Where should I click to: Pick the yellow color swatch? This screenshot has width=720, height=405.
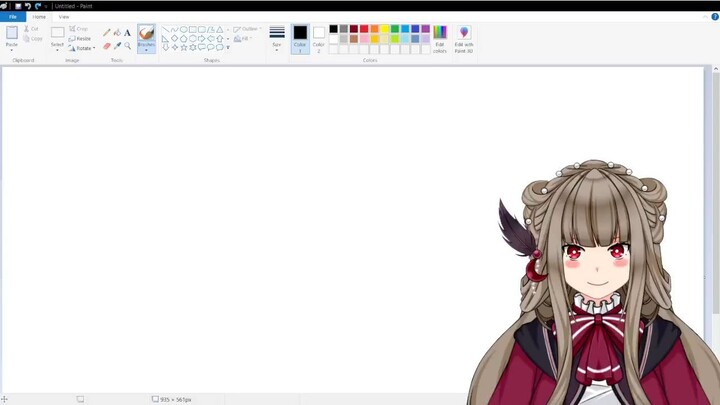pyautogui.click(x=384, y=29)
